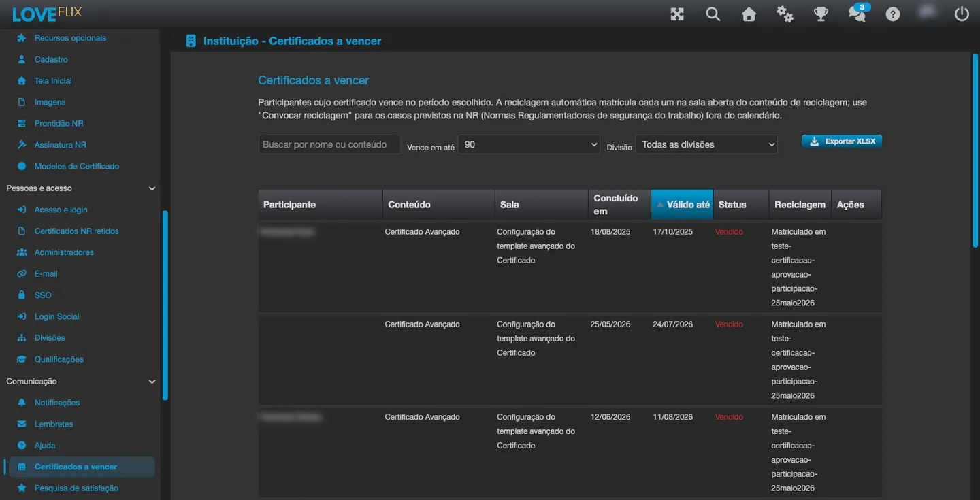Open Lembretes sidebar item

tap(54, 424)
